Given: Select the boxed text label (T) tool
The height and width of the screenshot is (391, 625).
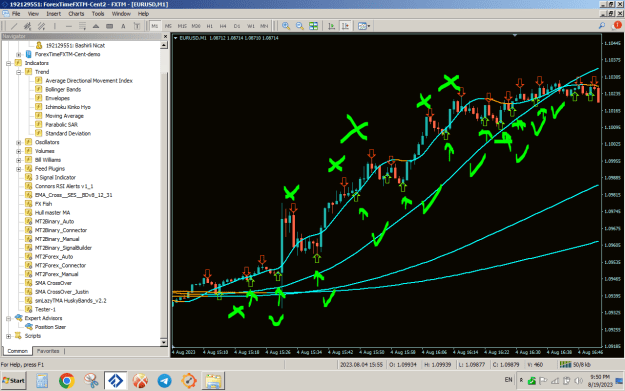Looking at the screenshot, I should click(x=137, y=26).
